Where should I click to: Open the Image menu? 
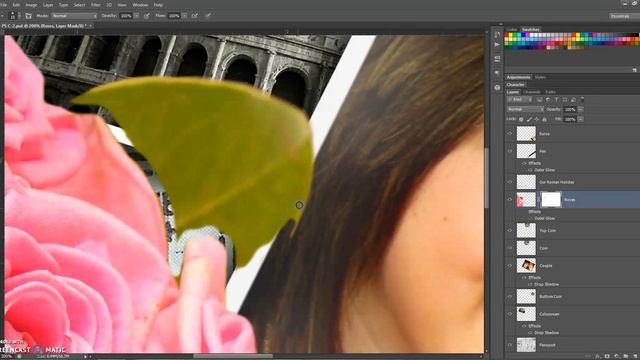(x=31, y=5)
